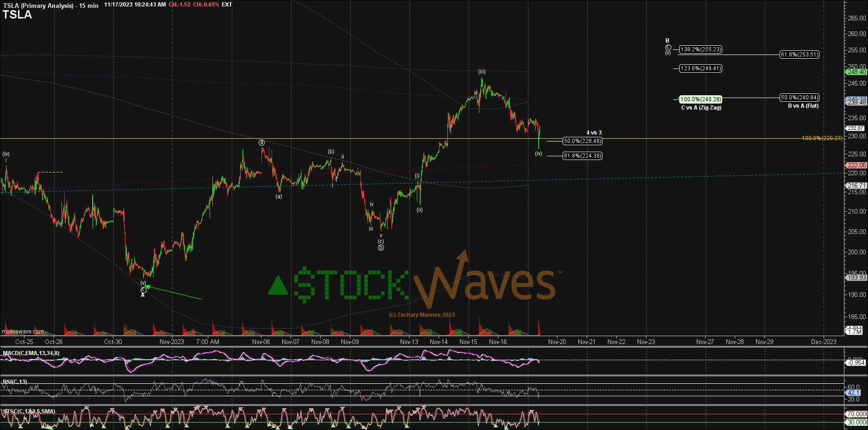Image resolution: width=868 pixels, height=430 pixels.
Task: Click the wave (iii) label at the peak
Action: pos(482,72)
